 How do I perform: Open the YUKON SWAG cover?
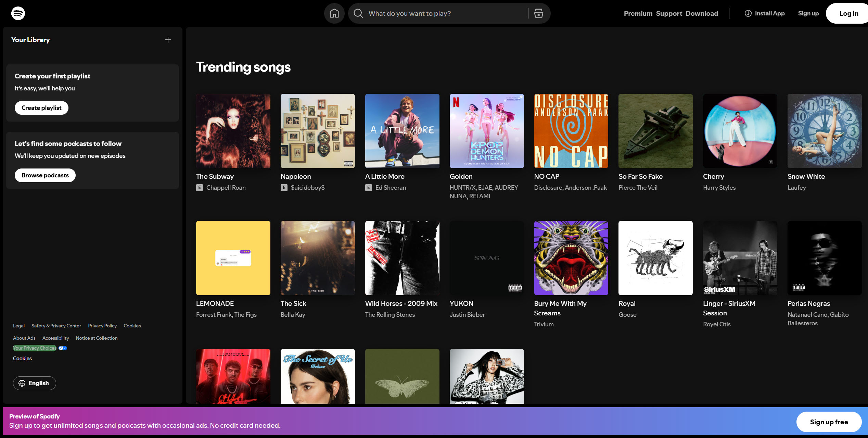pos(487,258)
